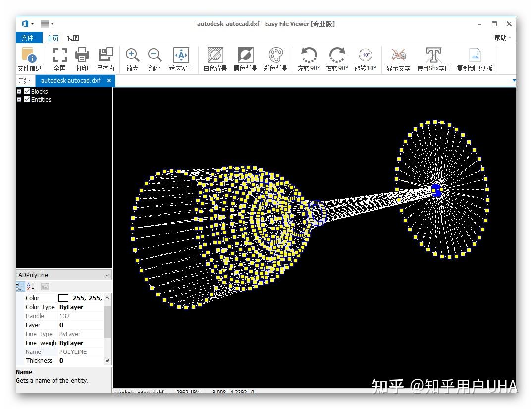Choose 另存为 save as
The width and height of the screenshot is (532, 409).
106,59
